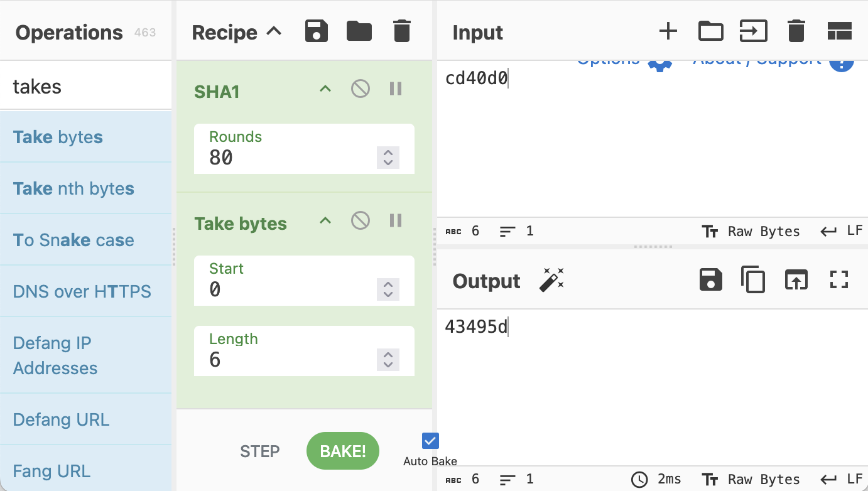Open the Recipe title chevron
868x491 pixels.
click(274, 31)
